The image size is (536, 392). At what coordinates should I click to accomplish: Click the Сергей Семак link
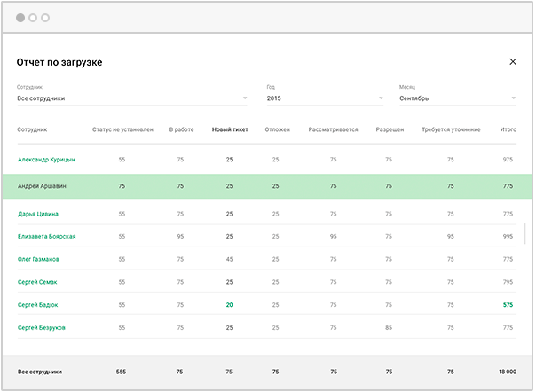click(x=38, y=282)
